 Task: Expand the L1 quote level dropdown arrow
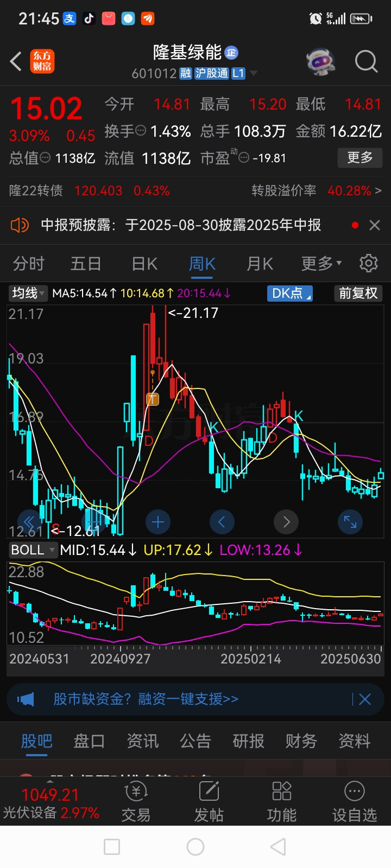tap(253, 73)
